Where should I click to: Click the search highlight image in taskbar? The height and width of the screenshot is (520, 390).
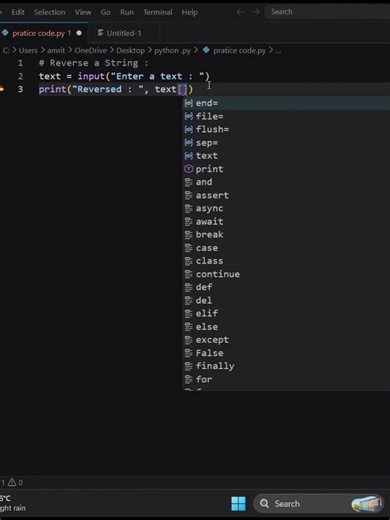click(x=367, y=503)
